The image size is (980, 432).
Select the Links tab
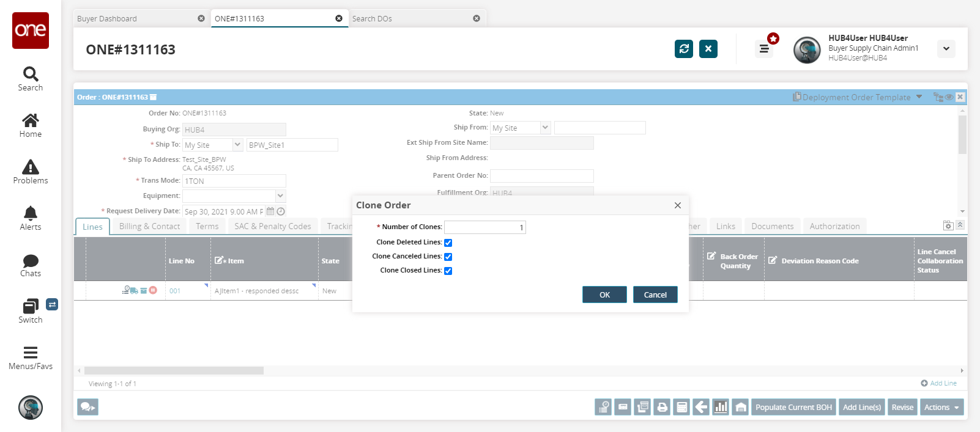tap(726, 226)
